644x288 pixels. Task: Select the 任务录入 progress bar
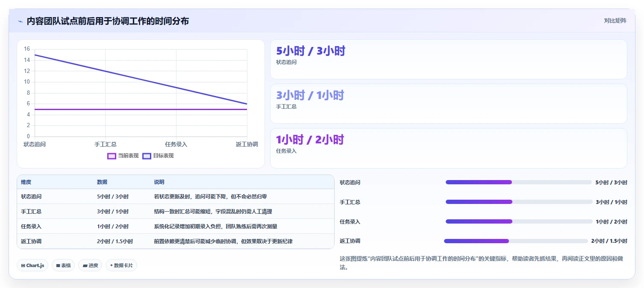[x=518, y=221]
